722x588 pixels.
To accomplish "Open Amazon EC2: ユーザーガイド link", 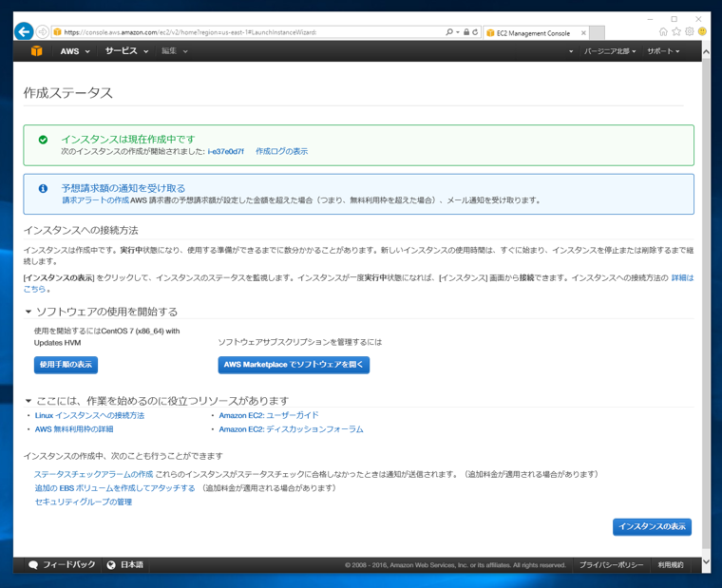I will click(269, 415).
